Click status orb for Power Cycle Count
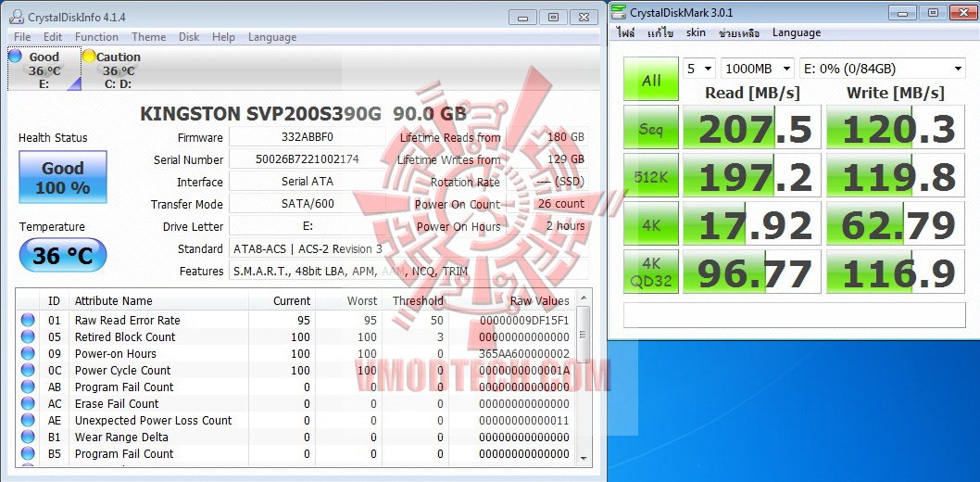Viewport: 980px width, 482px height. (x=28, y=370)
